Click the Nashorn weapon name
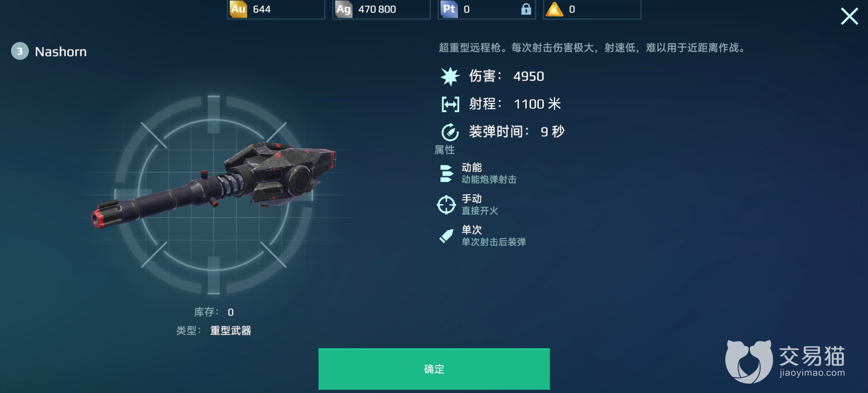The image size is (868, 393). (x=61, y=52)
